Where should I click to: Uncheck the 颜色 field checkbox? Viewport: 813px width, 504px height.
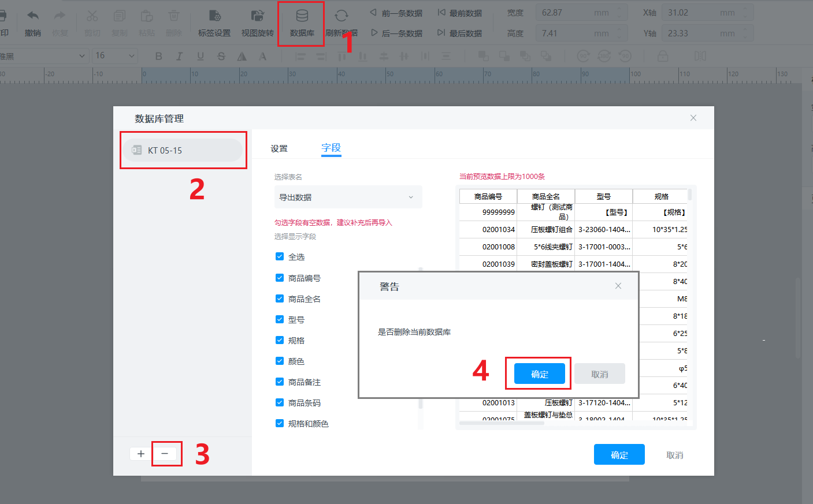[x=280, y=361]
